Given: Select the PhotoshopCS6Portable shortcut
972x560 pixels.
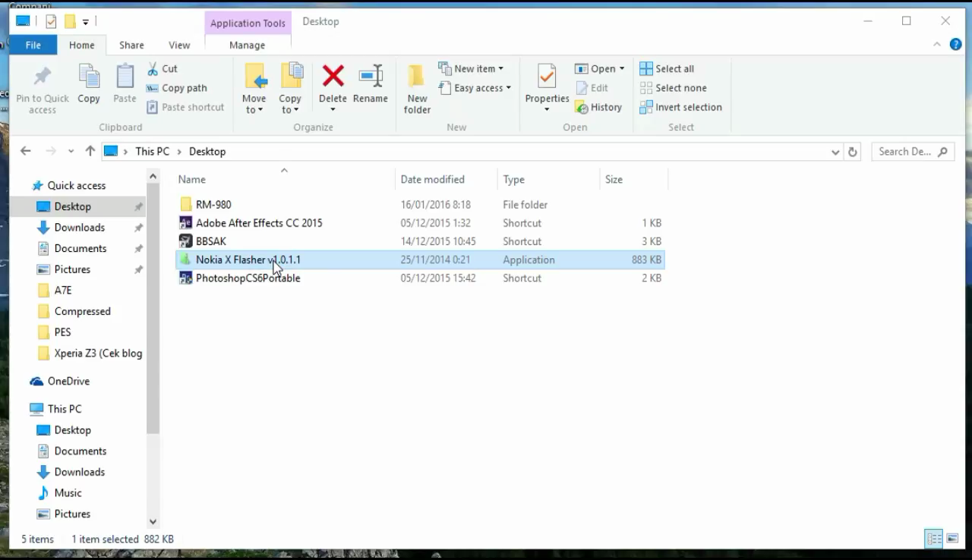Looking at the screenshot, I should coord(420,278).
